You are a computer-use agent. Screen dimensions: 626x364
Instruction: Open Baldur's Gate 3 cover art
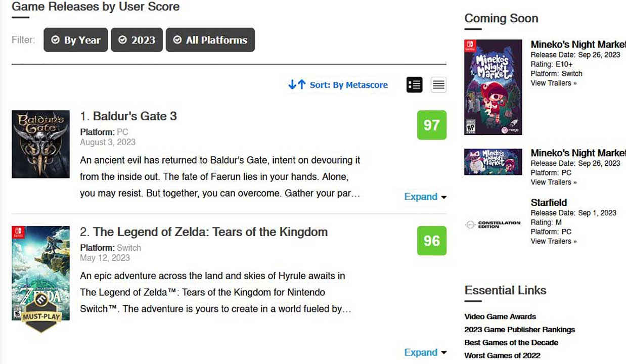40,144
